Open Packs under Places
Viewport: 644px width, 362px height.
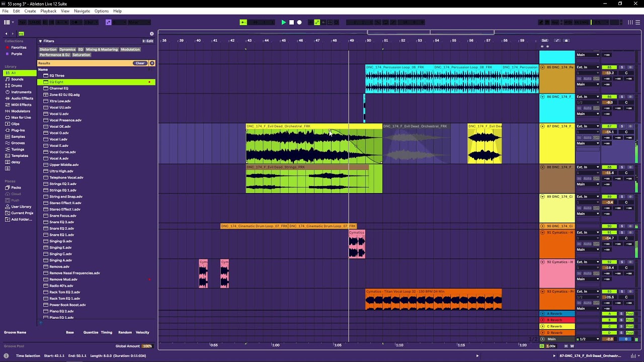(x=16, y=188)
